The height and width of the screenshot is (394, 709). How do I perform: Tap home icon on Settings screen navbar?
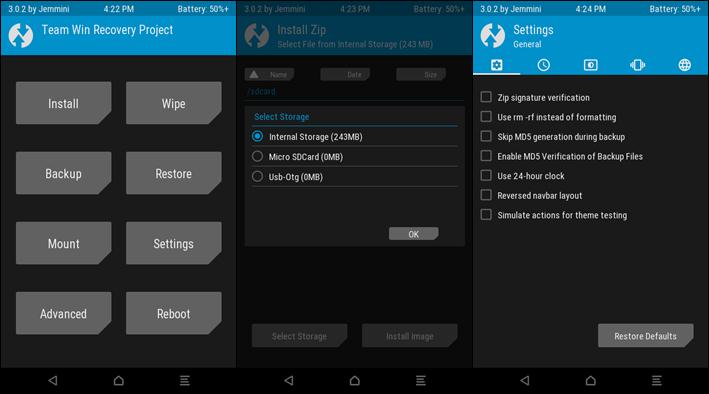click(591, 380)
